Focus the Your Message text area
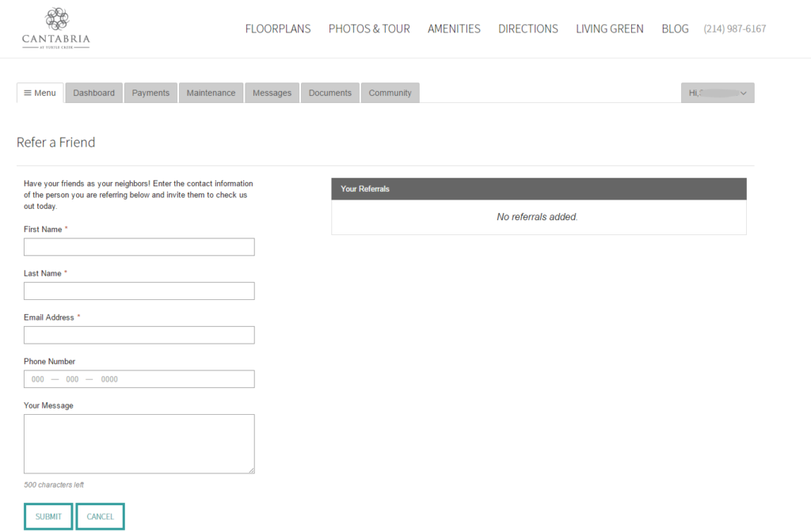 coord(139,443)
